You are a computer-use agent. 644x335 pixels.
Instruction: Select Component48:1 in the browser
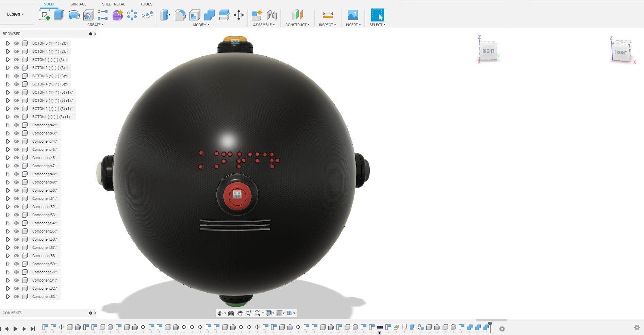[45, 174]
